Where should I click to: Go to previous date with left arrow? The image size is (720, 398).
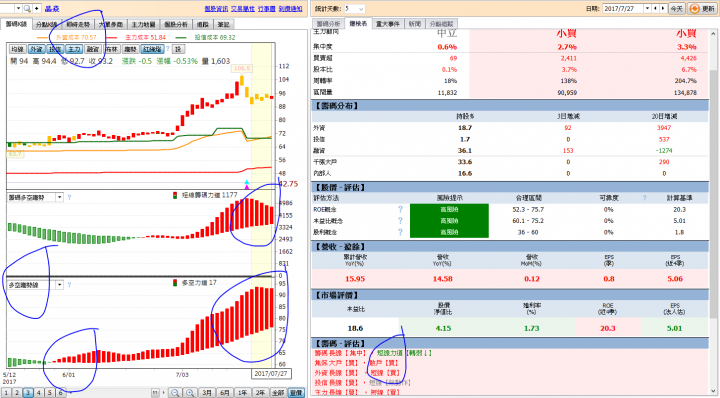point(655,9)
